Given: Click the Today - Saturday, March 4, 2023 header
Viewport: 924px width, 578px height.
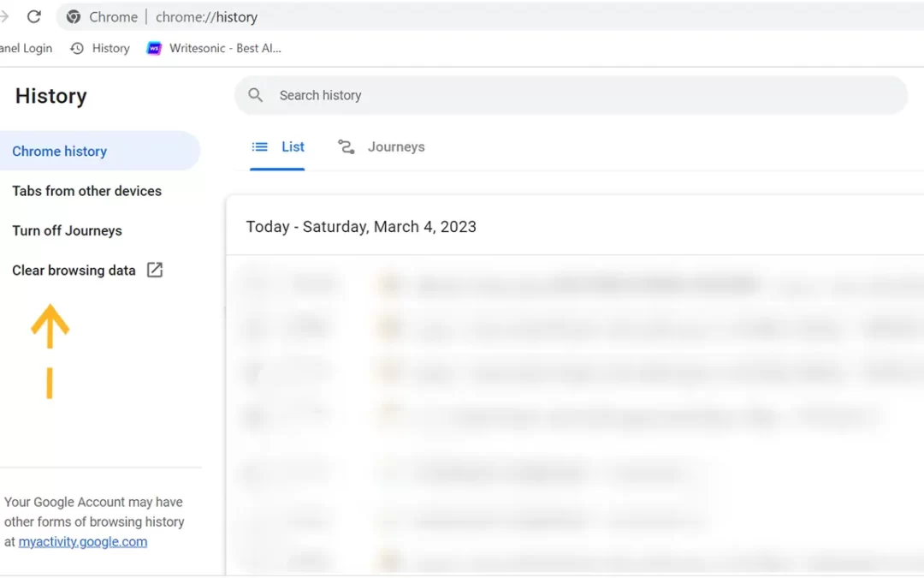Looking at the screenshot, I should [361, 227].
